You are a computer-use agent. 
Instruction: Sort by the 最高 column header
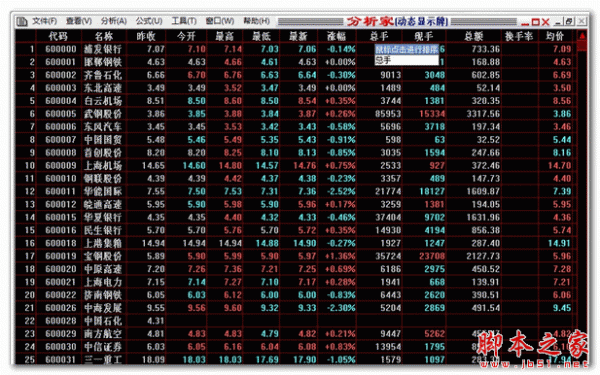(224, 36)
